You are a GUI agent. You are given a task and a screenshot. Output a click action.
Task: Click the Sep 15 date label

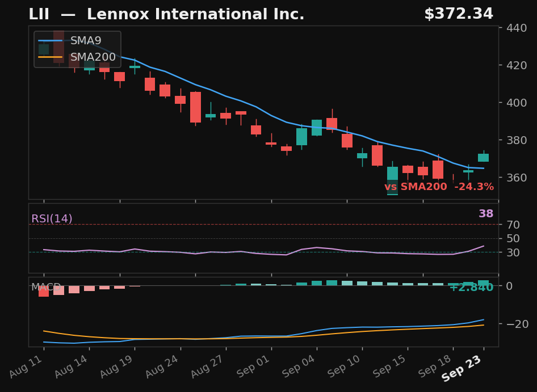(391, 366)
